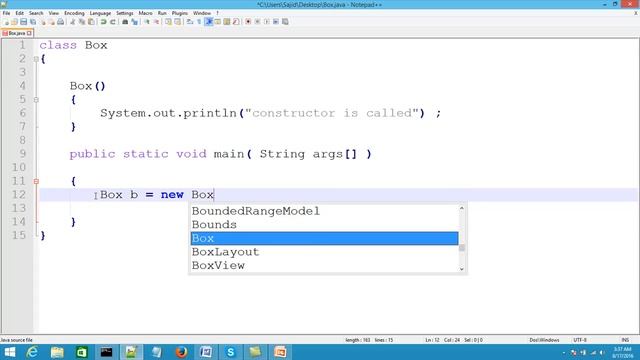Open the Window menu
This screenshot has height=360, width=640.
click(x=202, y=13)
